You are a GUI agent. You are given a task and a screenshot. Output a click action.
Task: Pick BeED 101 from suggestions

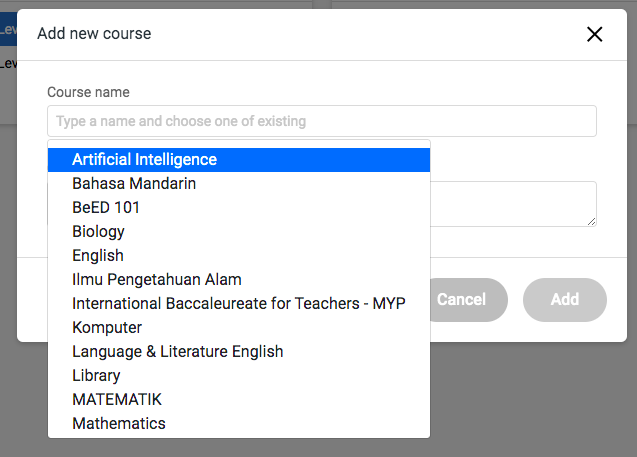click(239, 208)
